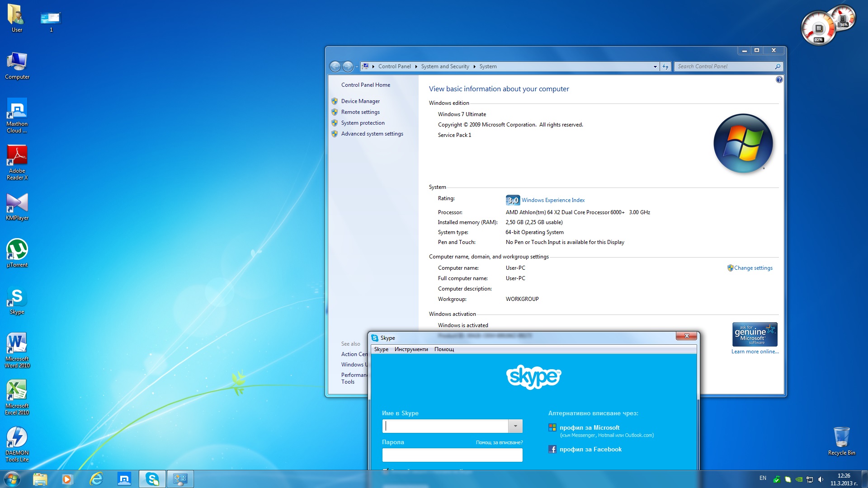Open the Microsoft Excel 2010 shortcut

pyautogui.click(x=17, y=397)
